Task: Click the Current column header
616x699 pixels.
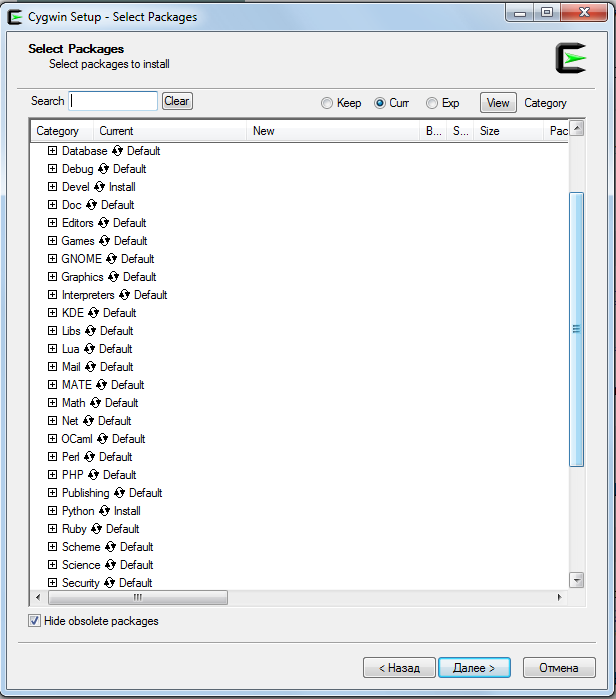Action: pos(170,131)
